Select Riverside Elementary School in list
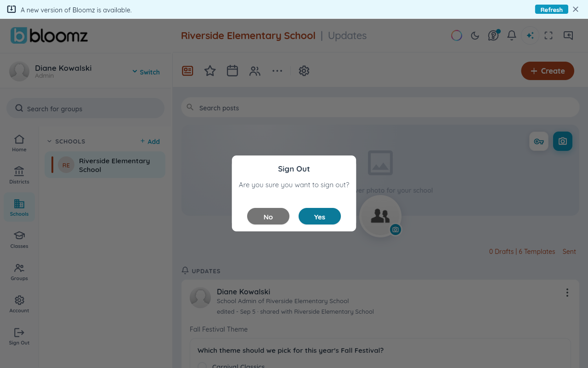Screen dimensions: 588x368 105,165
